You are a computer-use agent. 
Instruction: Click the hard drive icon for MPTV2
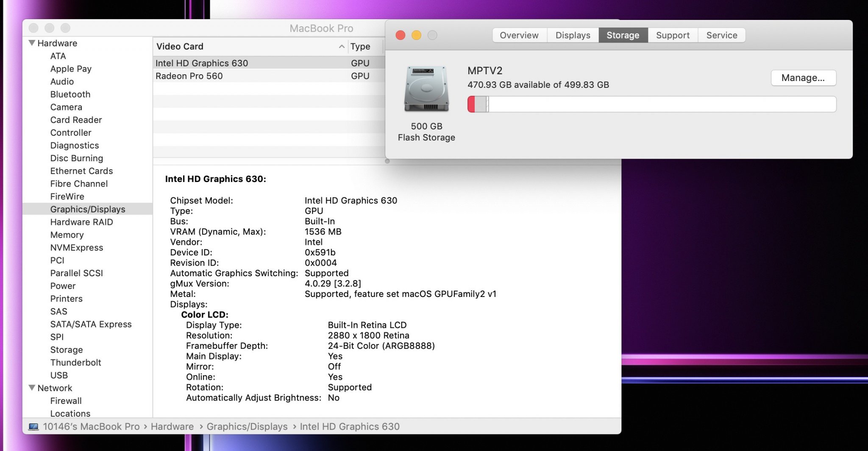pyautogui.click(x=426, y=88)
